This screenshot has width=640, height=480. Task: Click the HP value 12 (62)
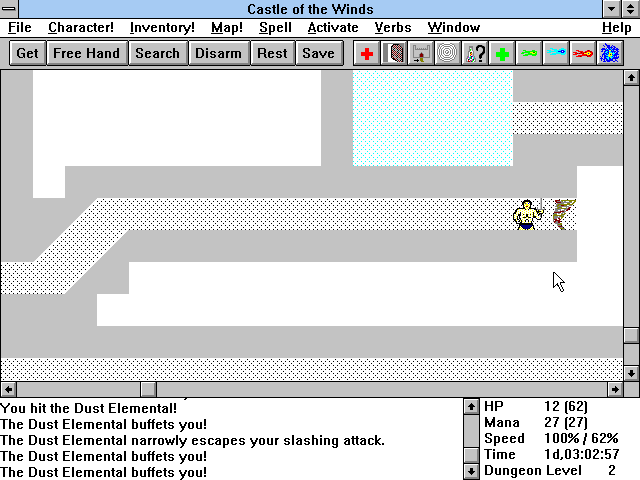(x=566, y=407)
